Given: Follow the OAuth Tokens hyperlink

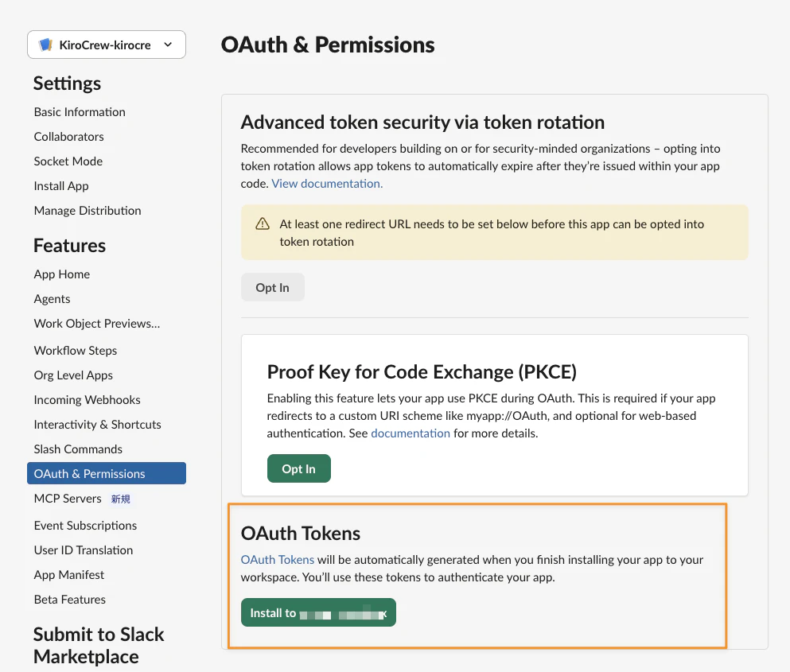Looking at the screenshot, I should [x=277, y=560].
